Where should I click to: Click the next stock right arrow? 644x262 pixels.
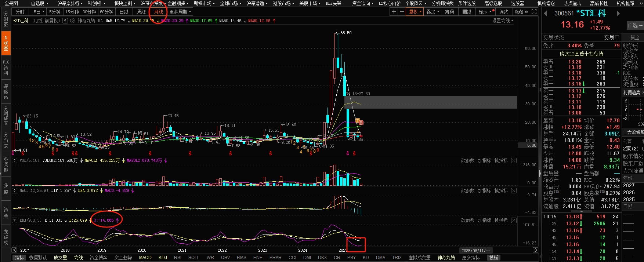click(x=618, y=13)
